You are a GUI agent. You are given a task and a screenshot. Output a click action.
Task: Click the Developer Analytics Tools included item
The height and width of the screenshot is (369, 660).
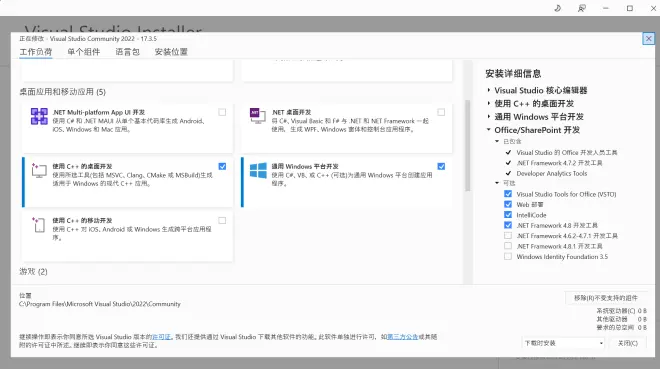551,173
